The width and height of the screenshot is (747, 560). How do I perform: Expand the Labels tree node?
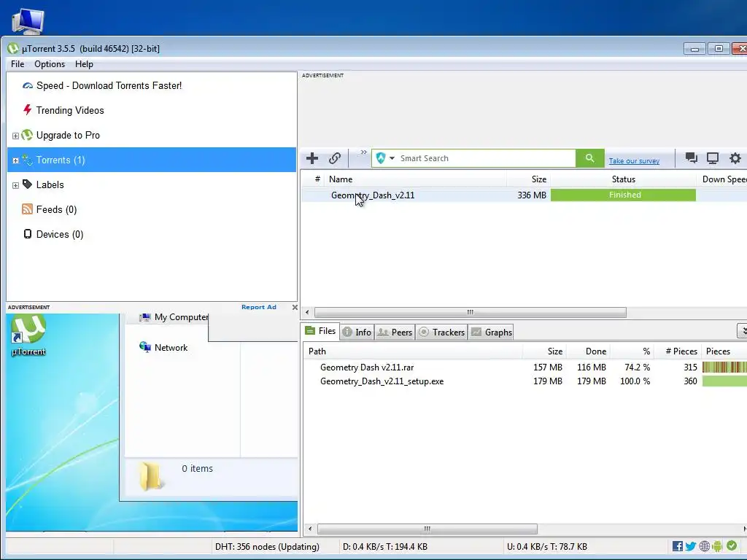(x=15, y=185)
